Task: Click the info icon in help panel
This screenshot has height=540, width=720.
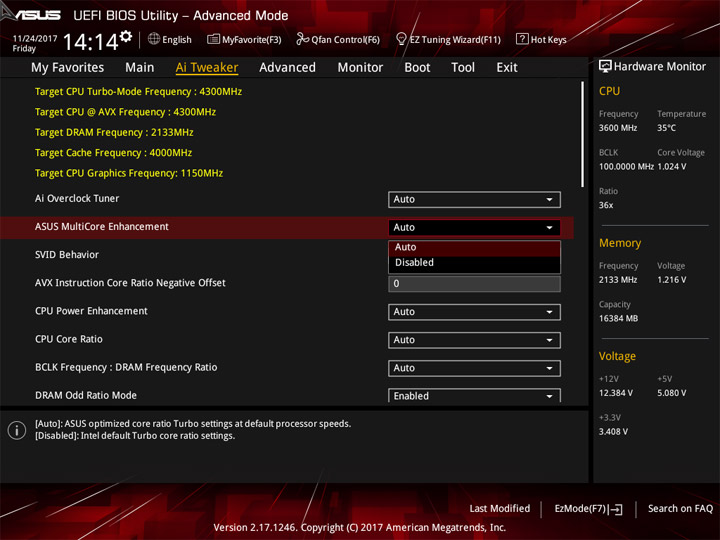Action: coord(17,430)
